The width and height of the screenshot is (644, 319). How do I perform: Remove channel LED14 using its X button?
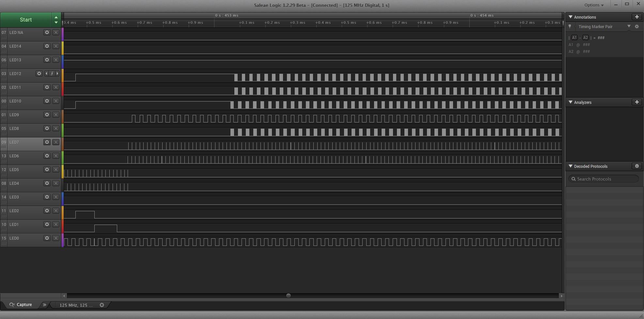(x=56, y=46)
